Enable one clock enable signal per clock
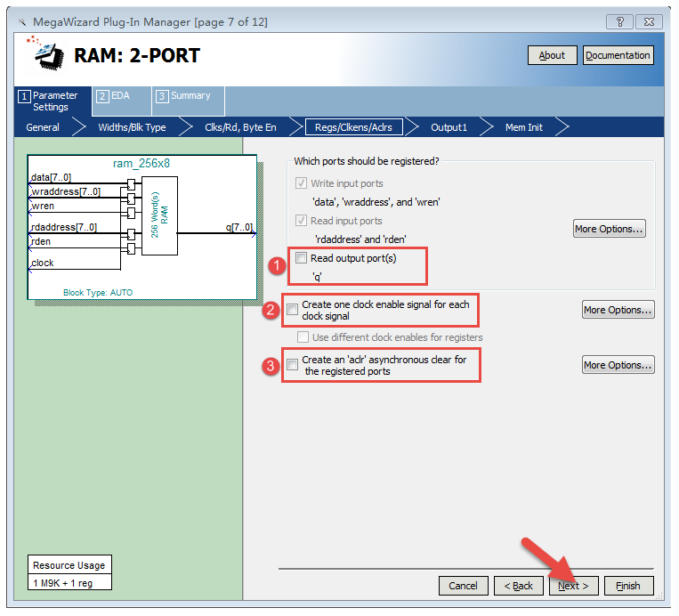Image resolution: width=679 pixels, height=616 pixels. pyautogui.click(x=292, y=309)
